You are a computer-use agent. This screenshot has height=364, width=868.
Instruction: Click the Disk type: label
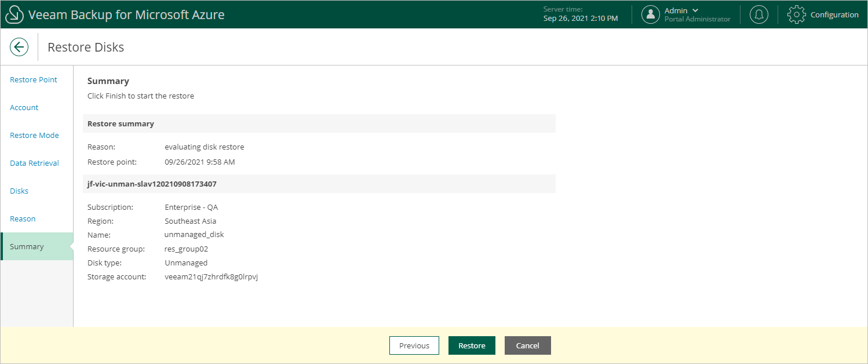pyautogui.click(x=104, y=263)
